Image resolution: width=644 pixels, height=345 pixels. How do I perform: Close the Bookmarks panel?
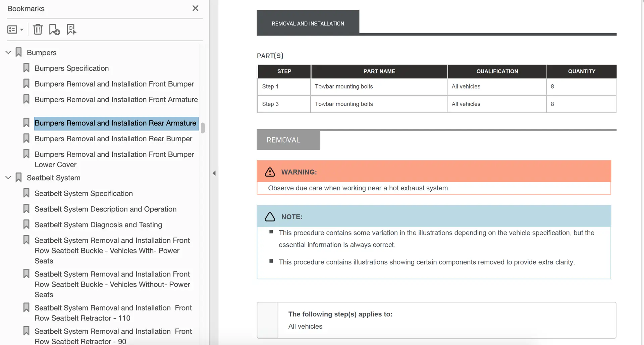point(195,8)
